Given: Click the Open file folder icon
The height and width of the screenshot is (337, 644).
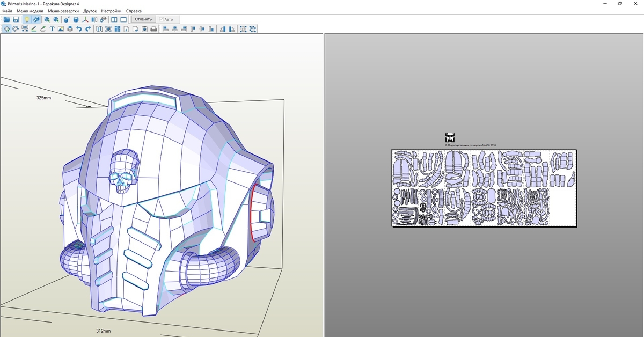Looking at the screenshot, I should tap(7, 19).
